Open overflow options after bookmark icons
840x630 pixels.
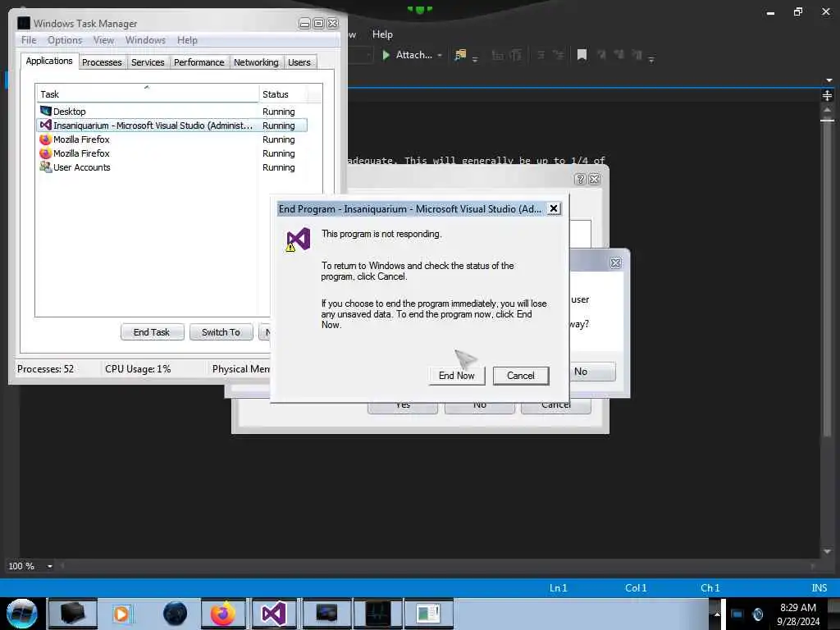[651, 59]
